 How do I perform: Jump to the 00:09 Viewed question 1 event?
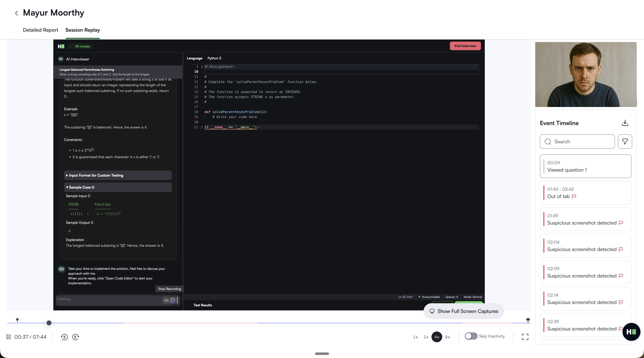pyautogui.click(x=586, y=166)
